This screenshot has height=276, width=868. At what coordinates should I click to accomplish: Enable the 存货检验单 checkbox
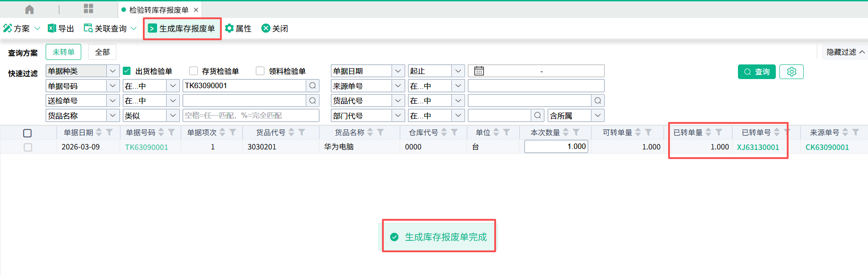(x=193, y=71)
